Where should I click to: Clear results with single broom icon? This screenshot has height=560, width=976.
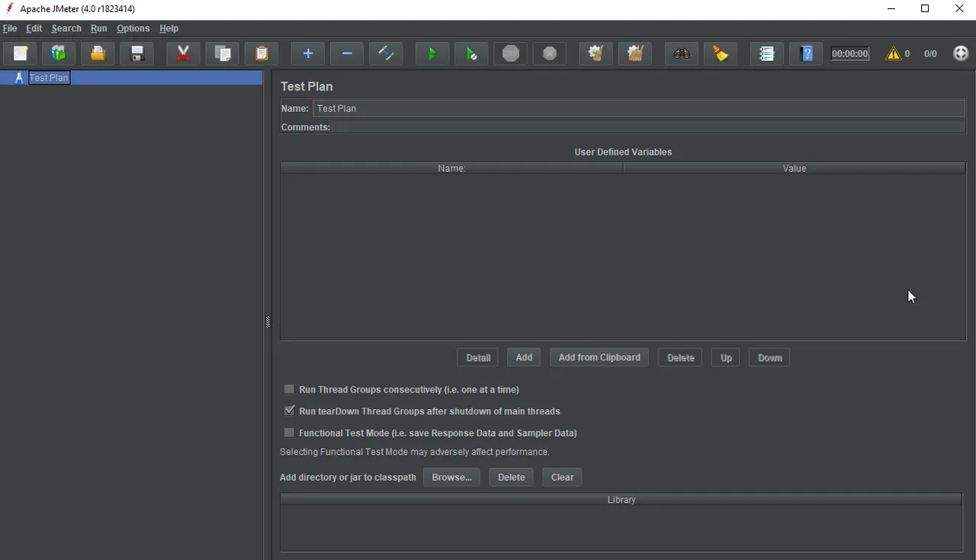[x=596, y=53]
